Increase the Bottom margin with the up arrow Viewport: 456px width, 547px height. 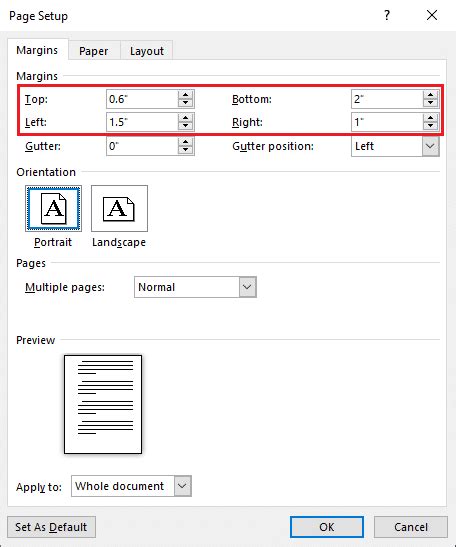[x=431, y=95]
